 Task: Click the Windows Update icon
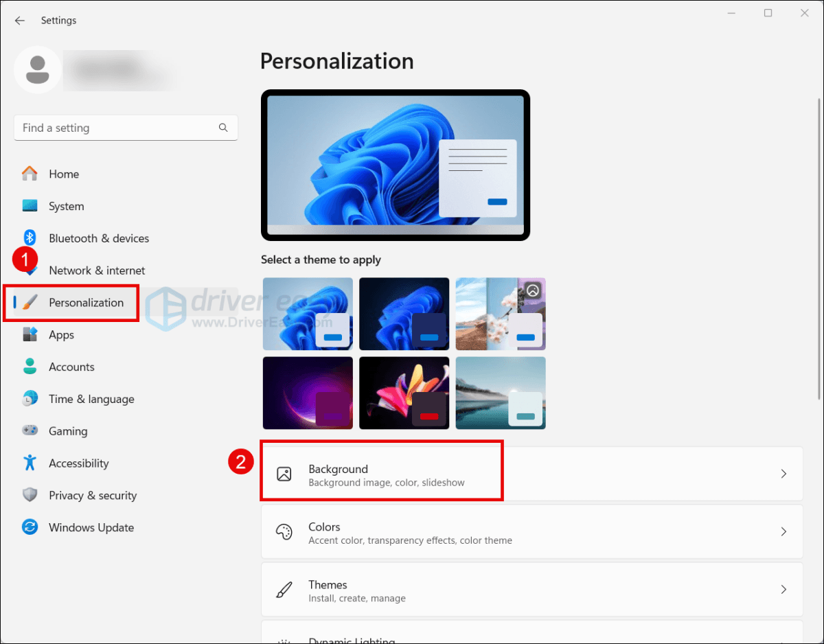click(30, 527)
